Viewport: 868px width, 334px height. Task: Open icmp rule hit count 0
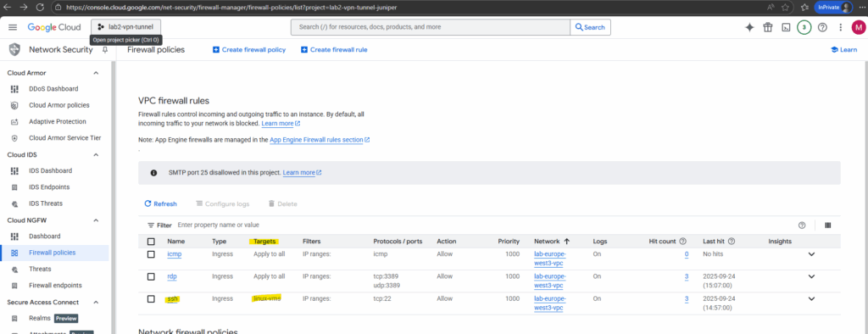(687, 254)
